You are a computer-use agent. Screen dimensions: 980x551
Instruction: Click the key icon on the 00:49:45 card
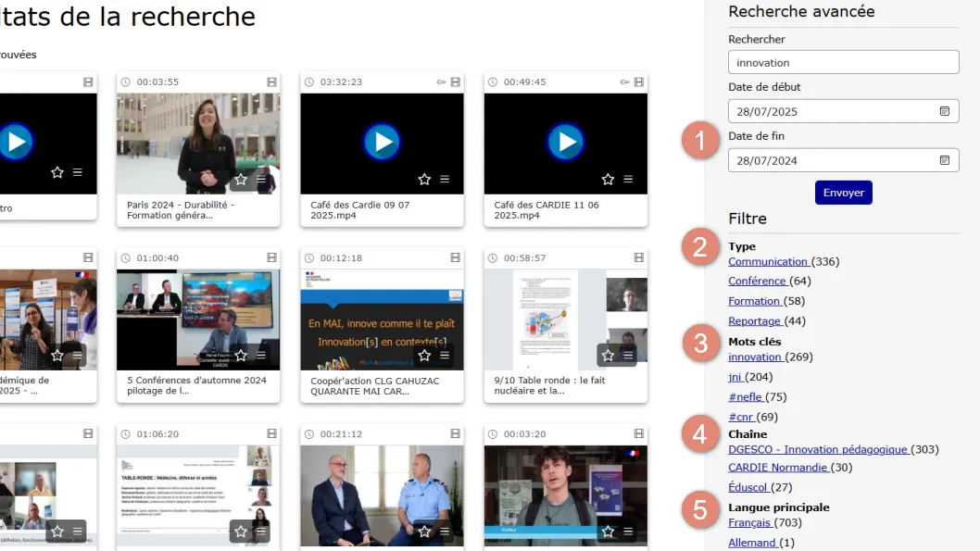(624, 81)
